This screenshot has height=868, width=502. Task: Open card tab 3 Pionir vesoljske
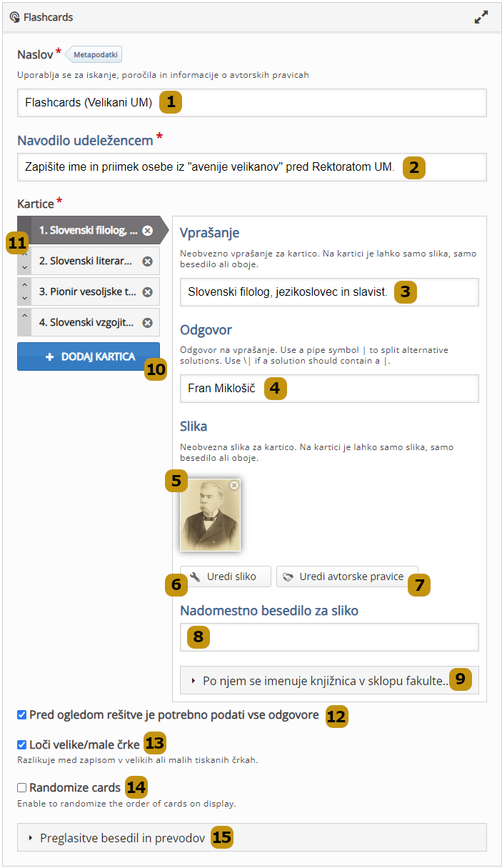click(x=86, y=292)
